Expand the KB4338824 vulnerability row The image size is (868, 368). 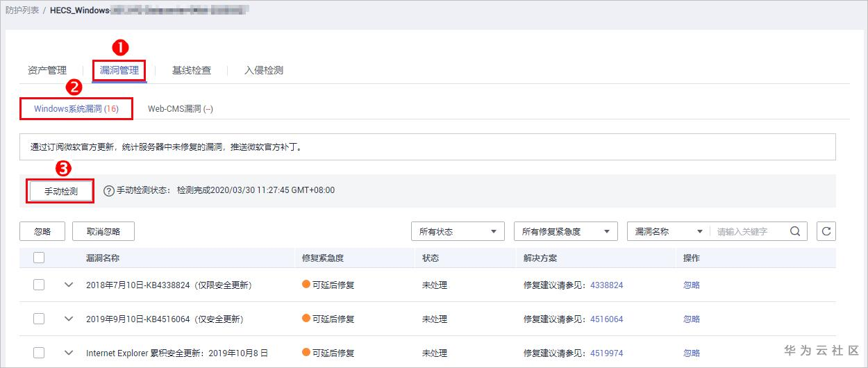pos(68,285)
